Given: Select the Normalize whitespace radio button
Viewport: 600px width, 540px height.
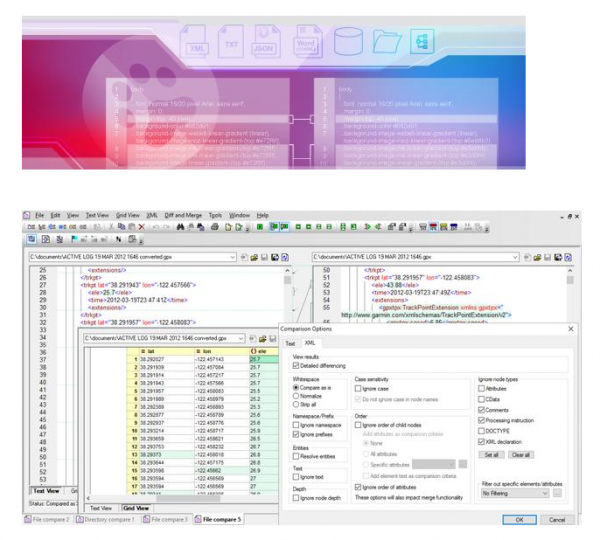Looking at the screenshot, I should [x=297, y=397].
